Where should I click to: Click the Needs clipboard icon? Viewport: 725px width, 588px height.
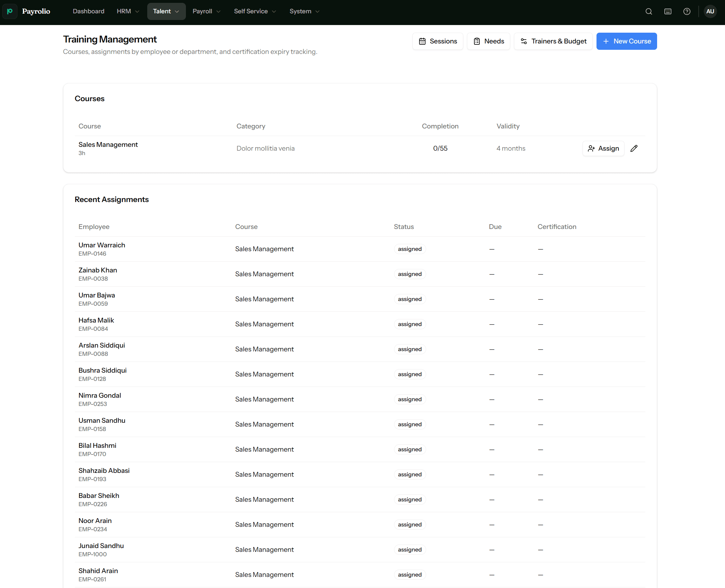click(x=477, y=41)
